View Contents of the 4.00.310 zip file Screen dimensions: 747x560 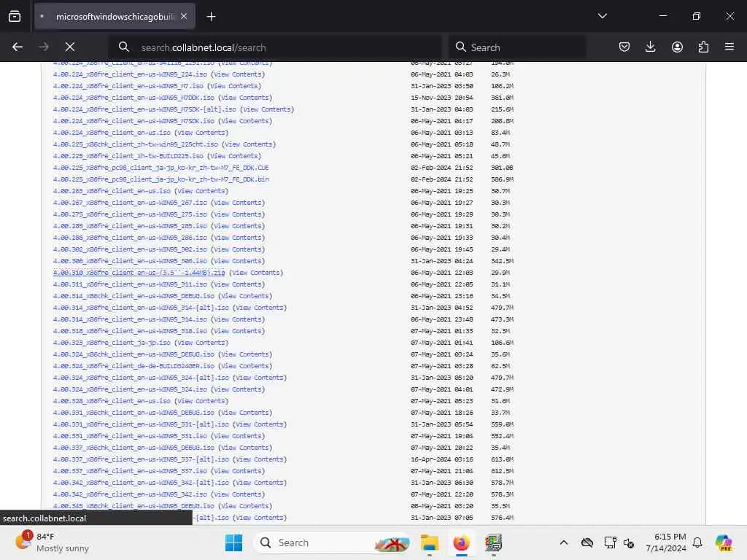pyautogui.click(x=256, y=273)
